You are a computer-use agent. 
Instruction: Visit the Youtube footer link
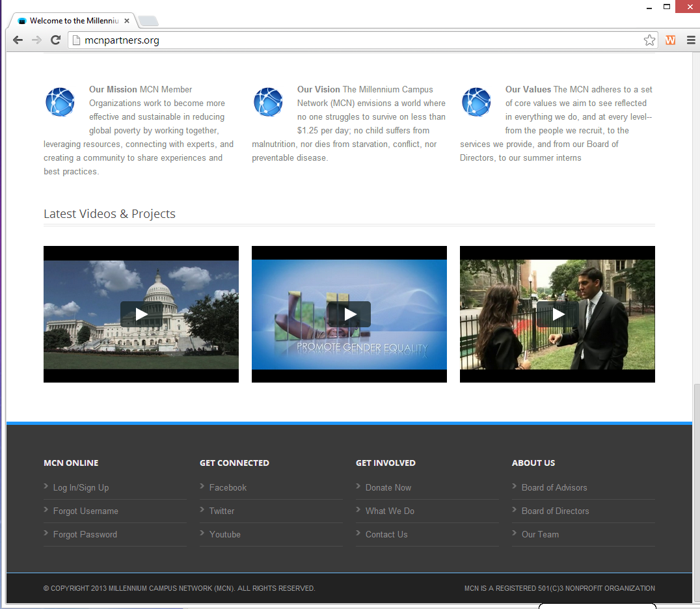[x=225, y=534]
